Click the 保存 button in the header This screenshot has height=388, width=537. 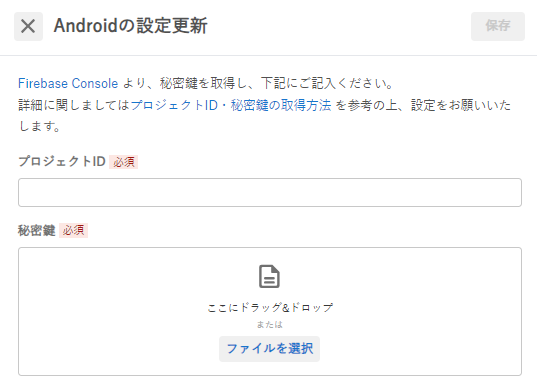click(x=498, y=26)
